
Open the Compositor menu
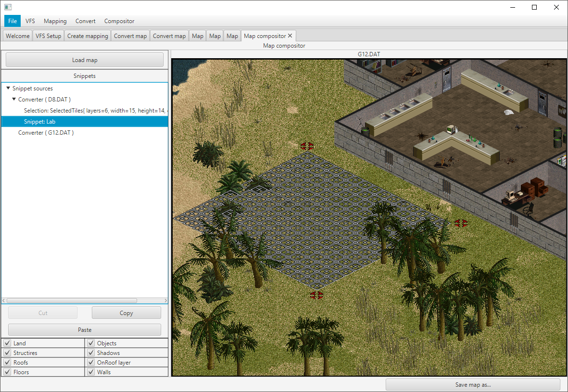119,21
